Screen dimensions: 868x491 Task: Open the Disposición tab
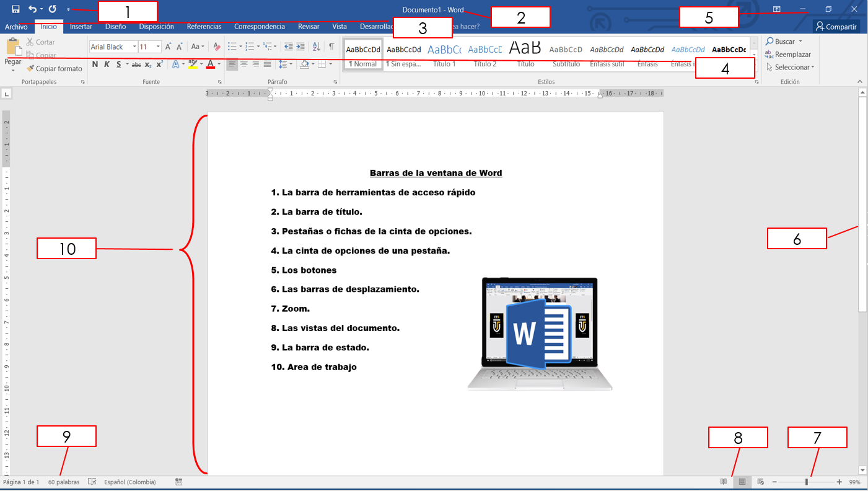(156, 27)
